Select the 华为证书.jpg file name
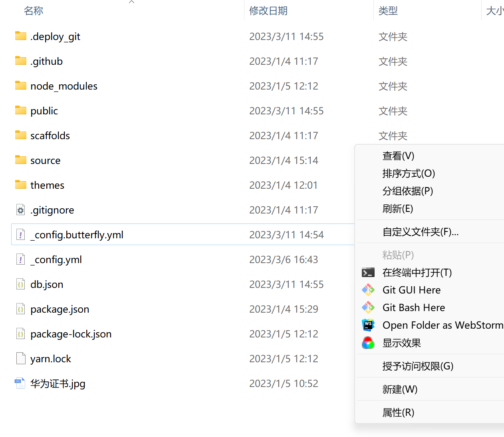Viewport: 504px width, 437px height. (58, 384)
